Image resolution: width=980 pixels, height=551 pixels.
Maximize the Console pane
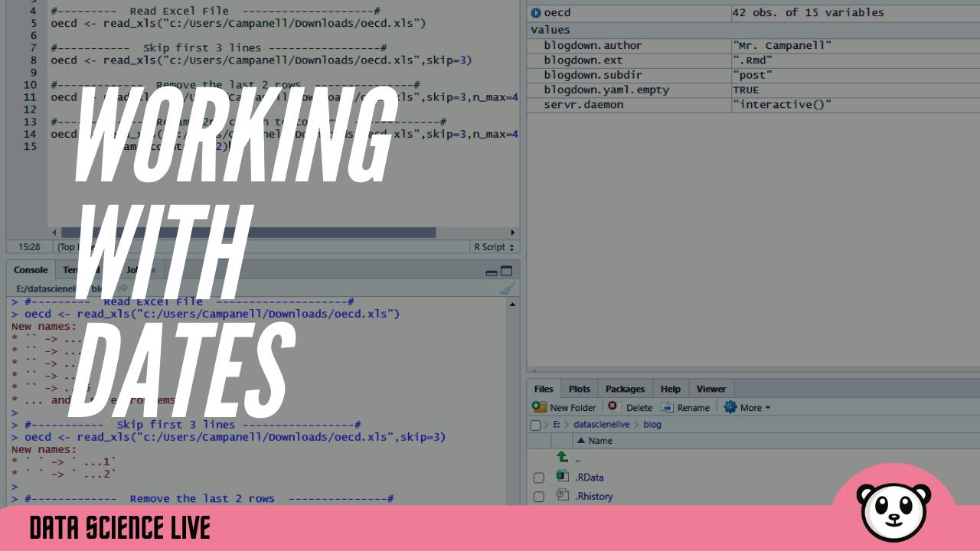[x=506, y=271]
